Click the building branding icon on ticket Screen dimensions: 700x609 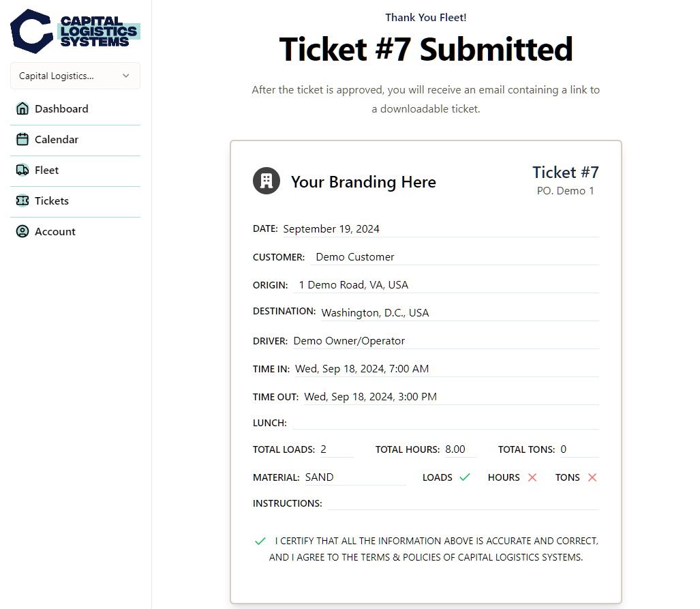click(267, 181)
